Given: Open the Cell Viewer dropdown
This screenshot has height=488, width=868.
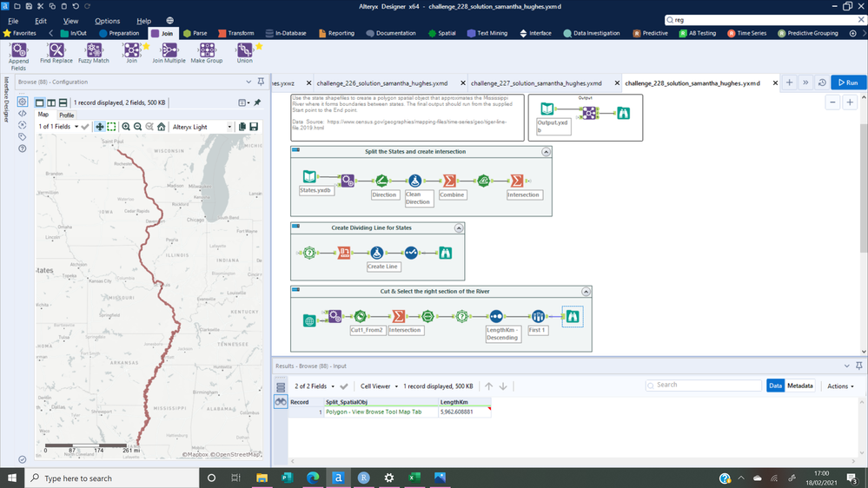Looking at the screenshot, I should click(x=379, y=386).
